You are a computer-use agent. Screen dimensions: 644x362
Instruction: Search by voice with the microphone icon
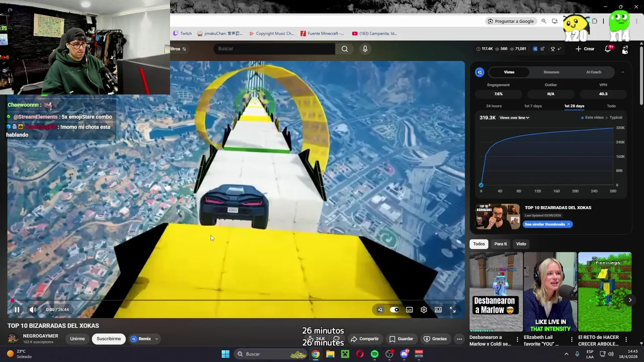365,49
